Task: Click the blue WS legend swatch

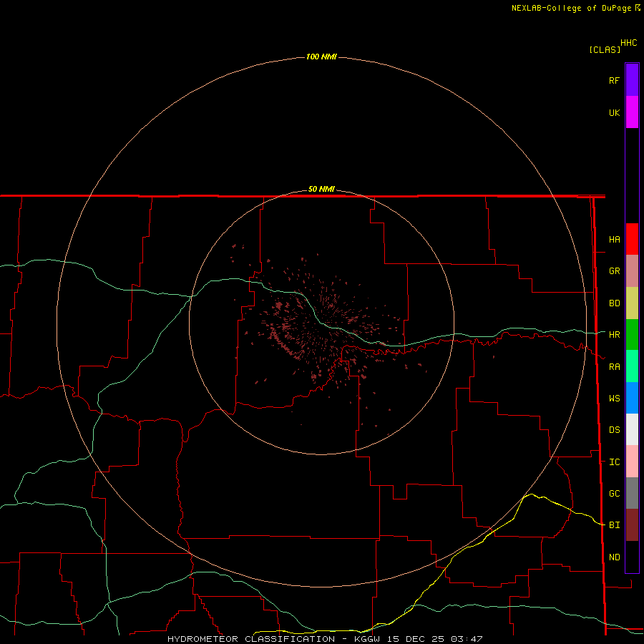Action: [x=632, y=398]
